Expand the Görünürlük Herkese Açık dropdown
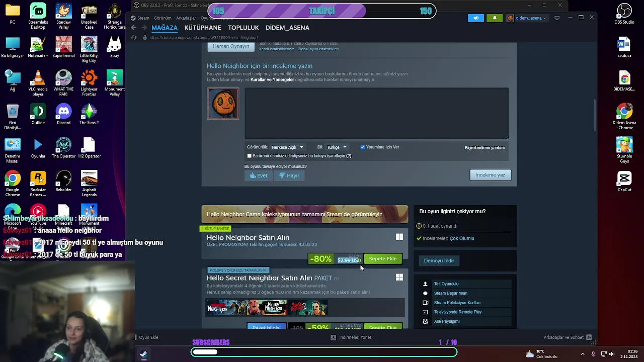Screen dimensions: 644x362 pos(287,147)
